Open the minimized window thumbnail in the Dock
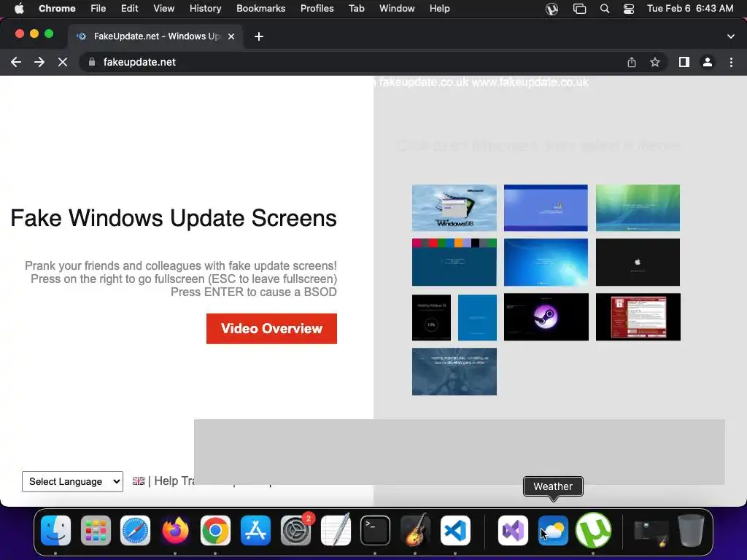This screenshot has height=560, width=747. tap(651, 532)
